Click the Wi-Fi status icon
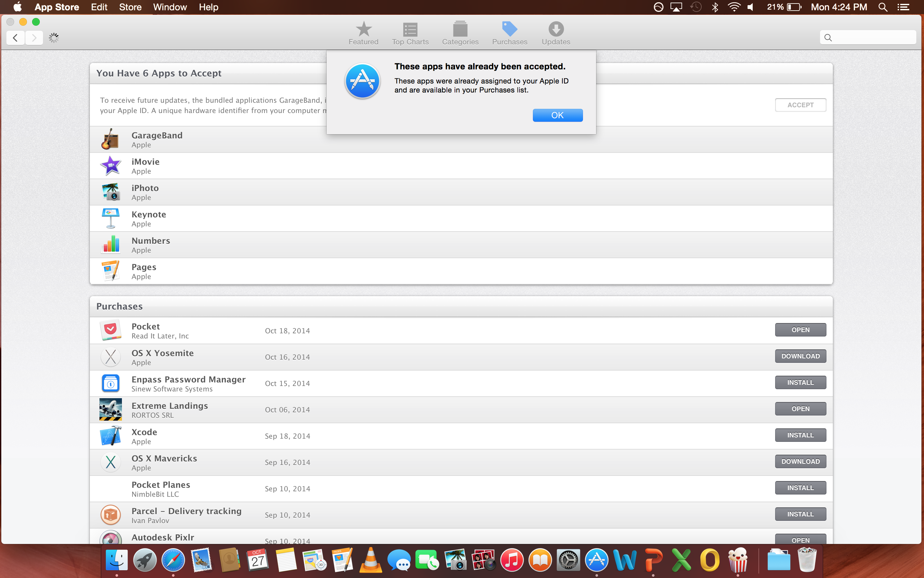924x578 pixels. (733, 7)
